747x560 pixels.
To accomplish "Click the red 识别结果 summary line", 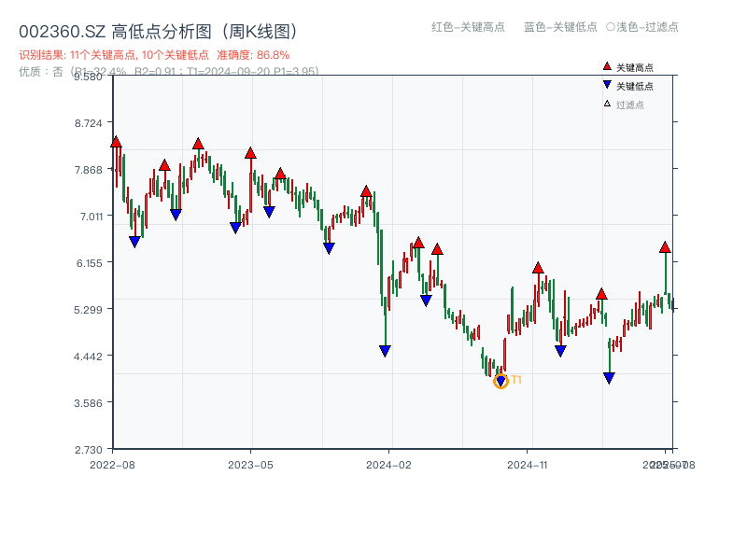I will pyautogui.click(x=154, y=55).
